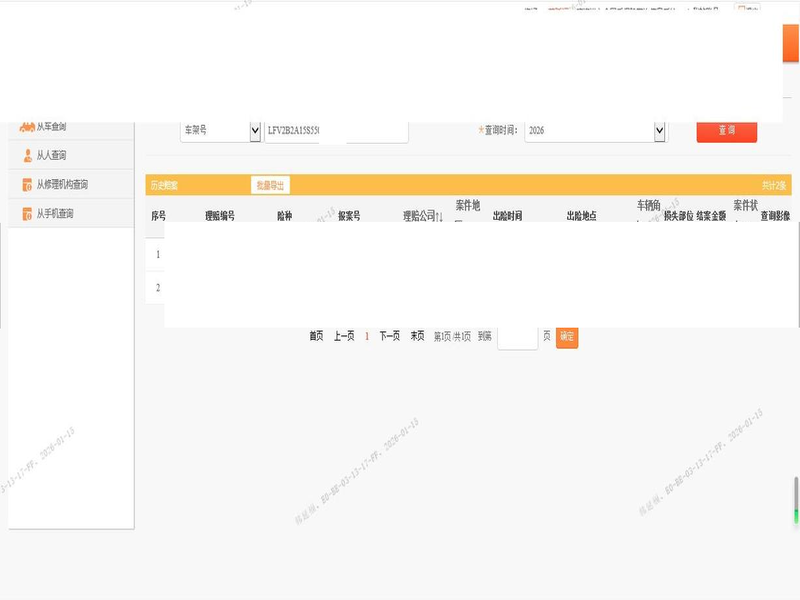Viewport: 800px width, 600px height.
Task: Click the page number input box
Action: (517, 338)
